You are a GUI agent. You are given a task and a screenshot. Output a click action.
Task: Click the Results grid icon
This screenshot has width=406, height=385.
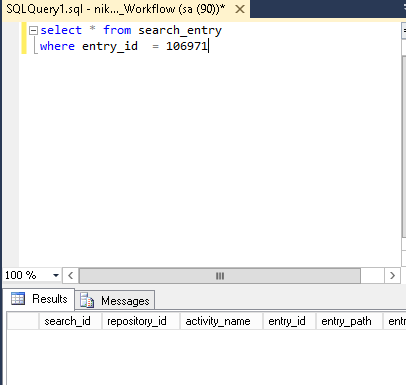(18, 298)
